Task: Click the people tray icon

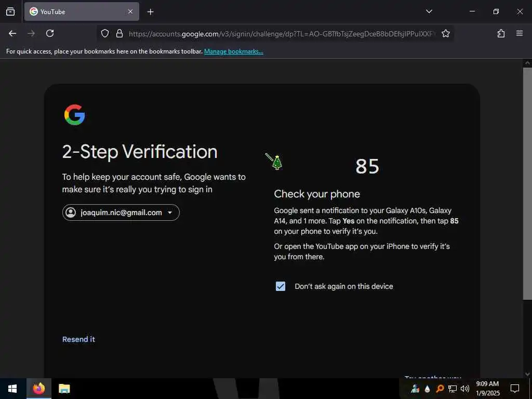Action: pyautogui.click(x=415, y=389)
